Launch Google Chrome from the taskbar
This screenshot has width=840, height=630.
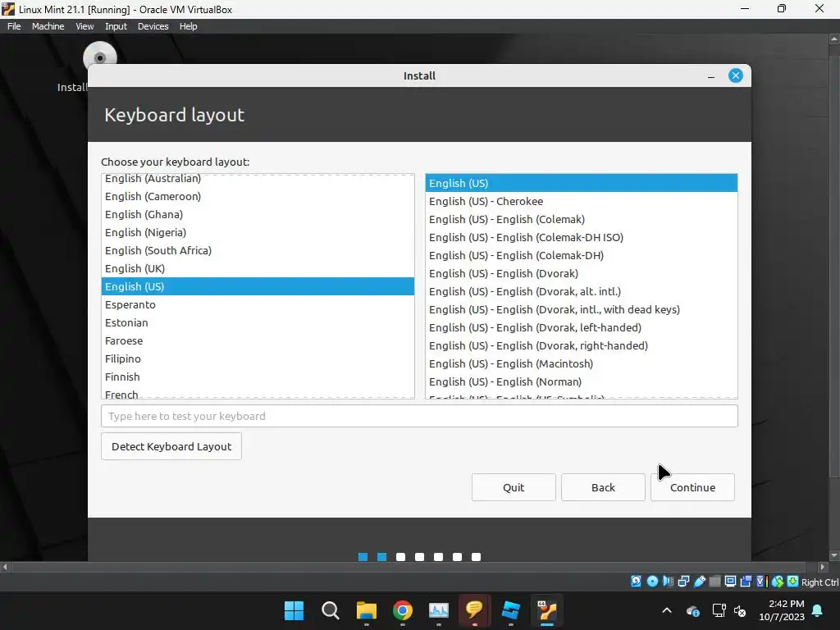pyautogui.click(x=402, y=610)
